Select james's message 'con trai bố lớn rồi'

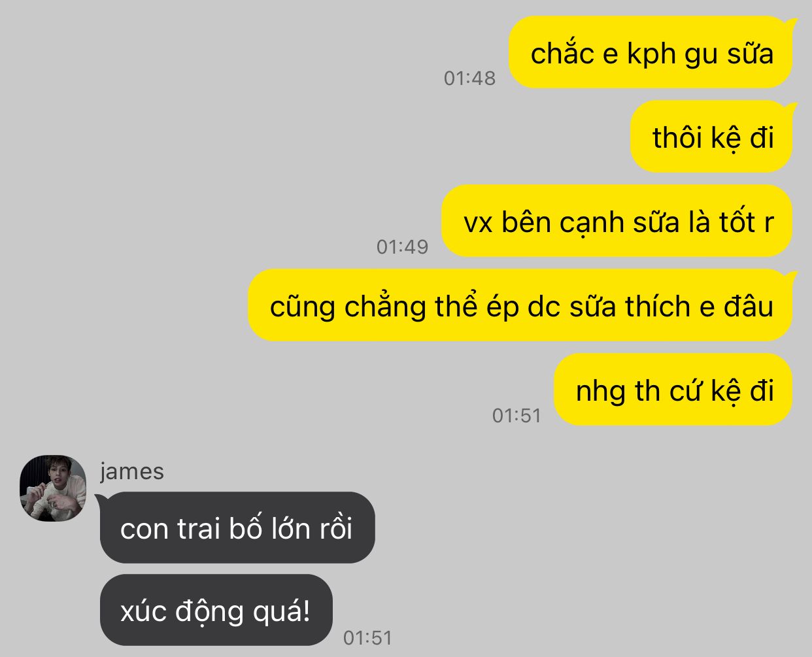tap(237, 528)
